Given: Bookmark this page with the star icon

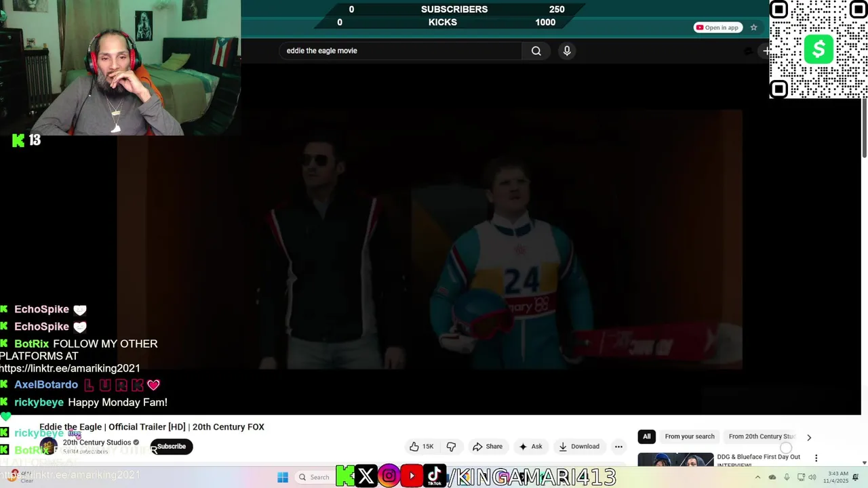Looking at the screenshot, I should click(753, 28).
